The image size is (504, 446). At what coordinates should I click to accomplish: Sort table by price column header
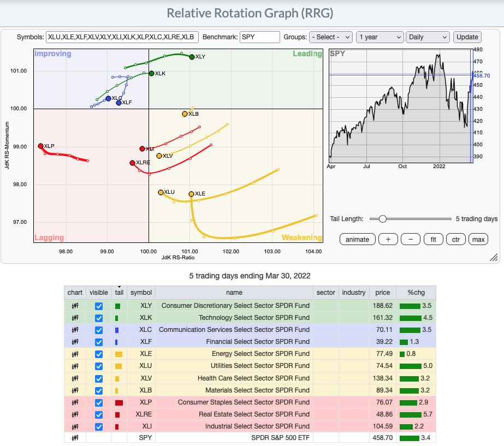pos(382,293)
